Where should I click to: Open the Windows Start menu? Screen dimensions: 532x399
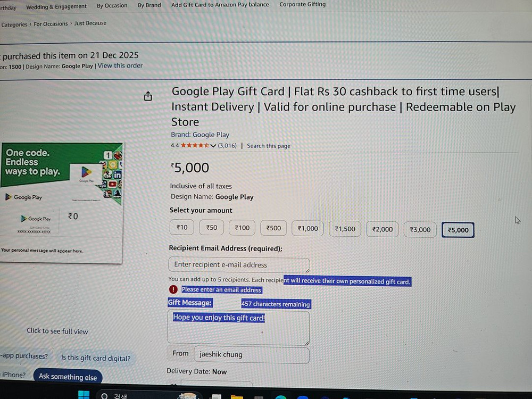(x=84, y=395)
